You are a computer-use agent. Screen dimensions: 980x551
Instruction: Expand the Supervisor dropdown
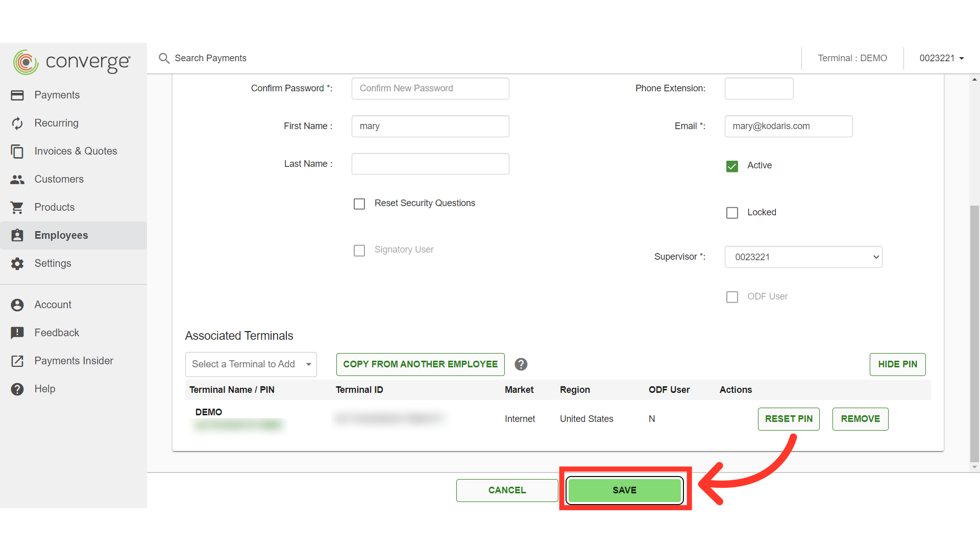803,257
